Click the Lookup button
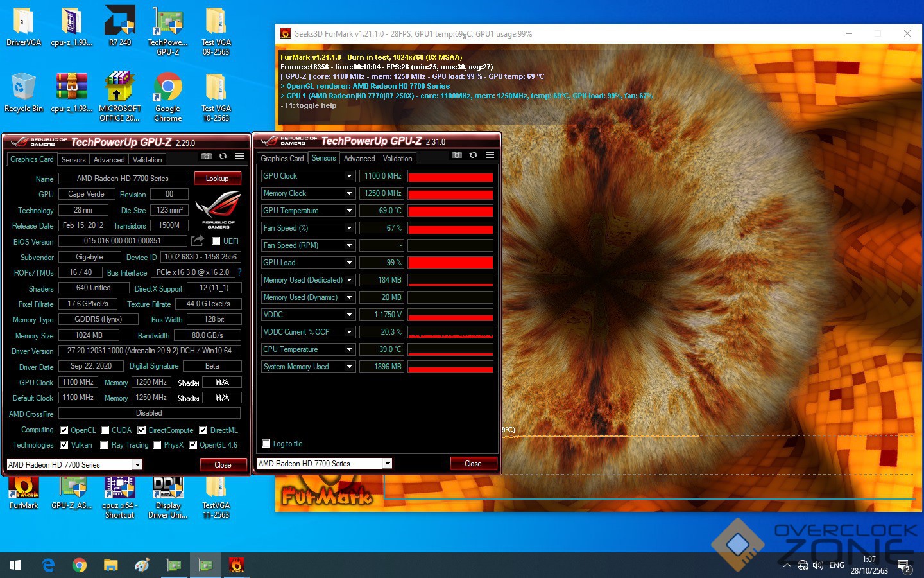The width and height of the screenshot is (924, 578). pyautogui.click(x=217, y=179)
